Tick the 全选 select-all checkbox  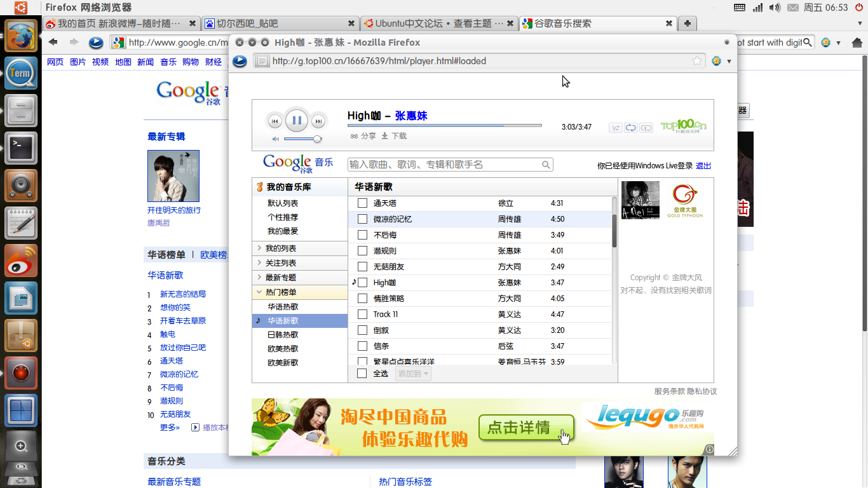362,374
